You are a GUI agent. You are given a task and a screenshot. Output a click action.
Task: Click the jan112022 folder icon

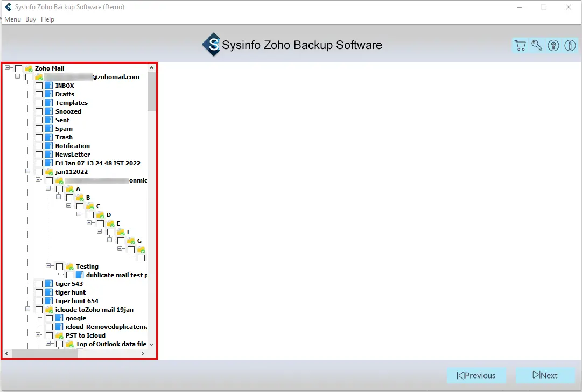49,172
